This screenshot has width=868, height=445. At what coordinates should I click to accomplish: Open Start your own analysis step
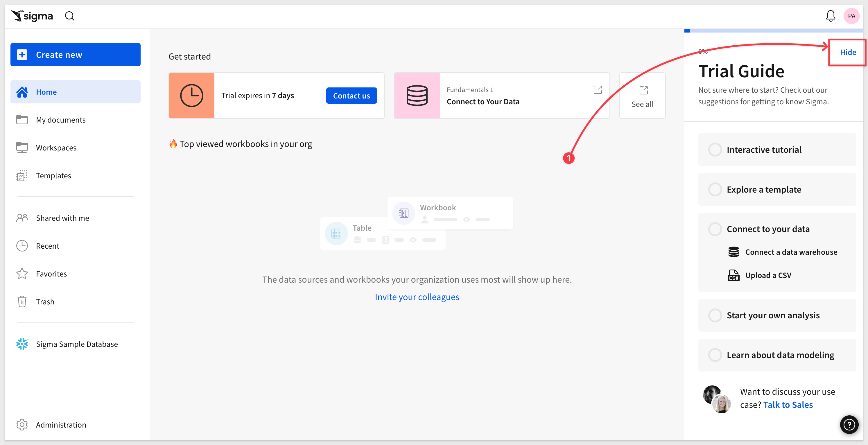pos(777,315)
